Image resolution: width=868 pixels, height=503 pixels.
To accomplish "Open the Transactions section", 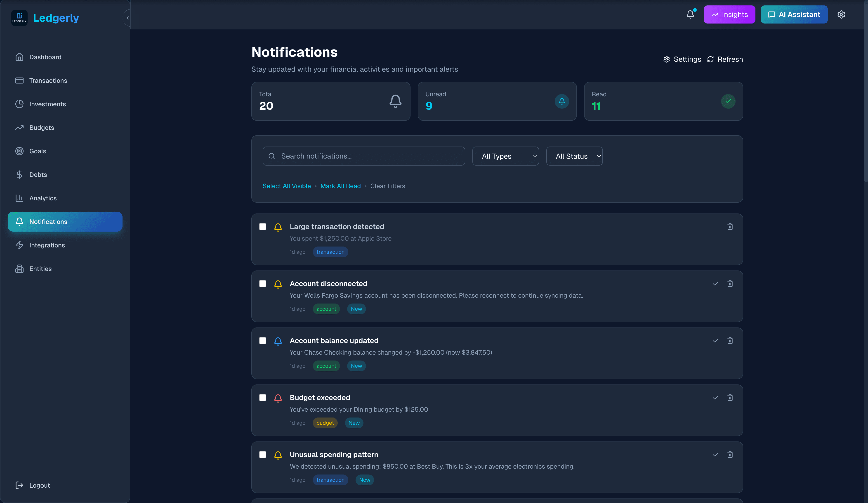I will pos(48,80).
